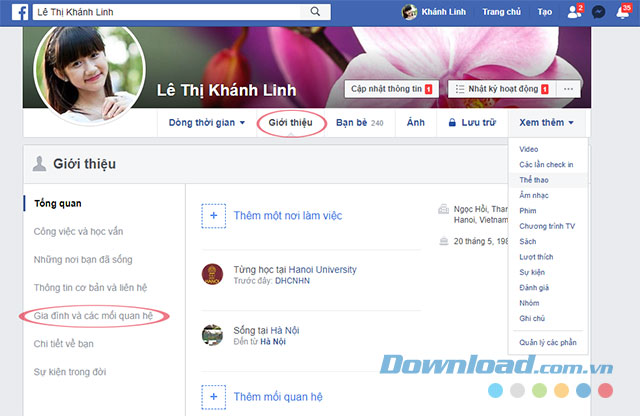Open Quản lý các phần
Screen dimensions: 640x416
click(x=548, y=343)
